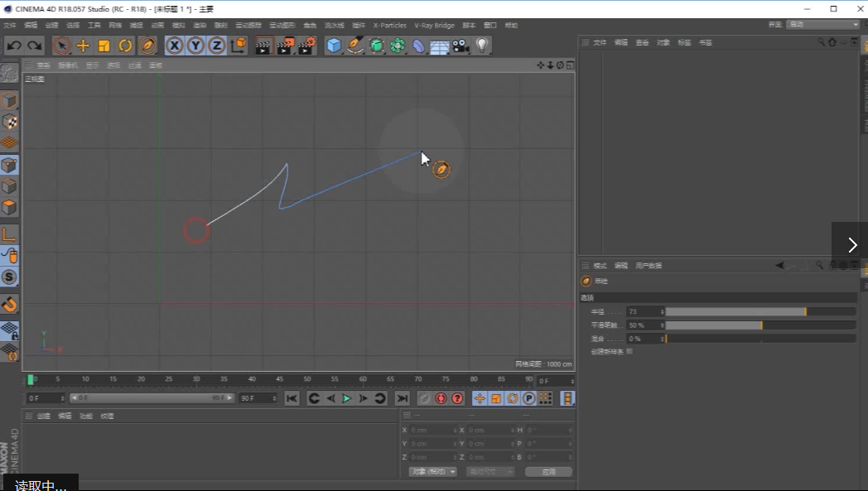Select the Move tool cross icon
Image resolution: width=868 pixels, height=491 pixels.
pos(83,46)
